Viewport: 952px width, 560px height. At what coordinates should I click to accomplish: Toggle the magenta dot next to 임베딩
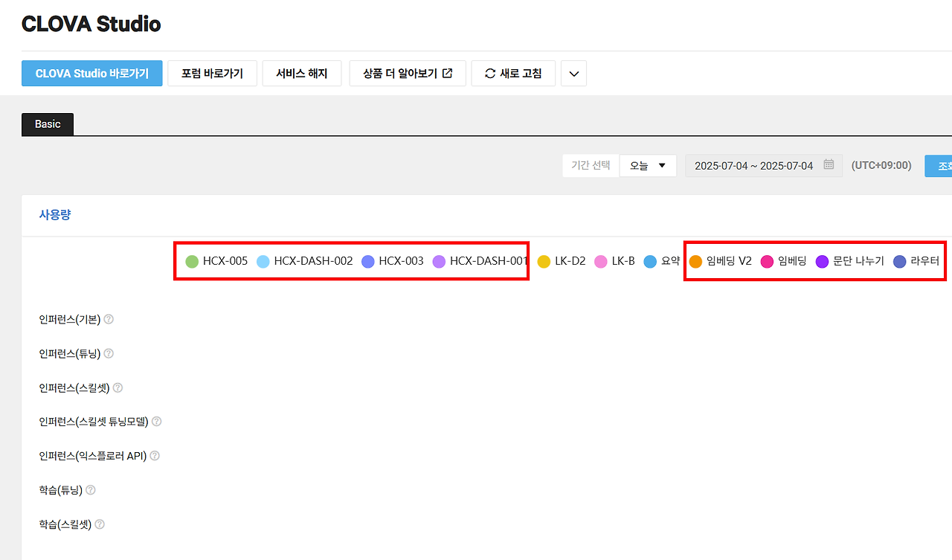tap(767, 262)
